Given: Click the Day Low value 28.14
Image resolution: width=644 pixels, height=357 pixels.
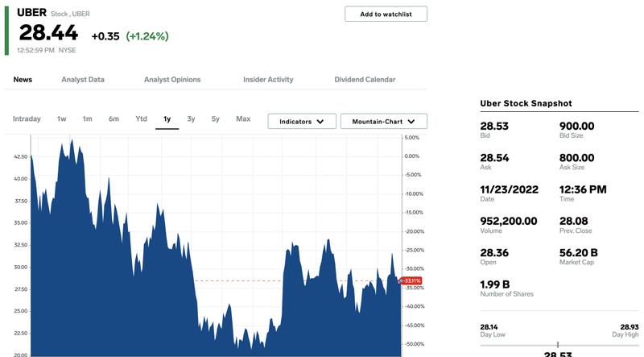Looking at the screenshot, I should pos(489,327).
